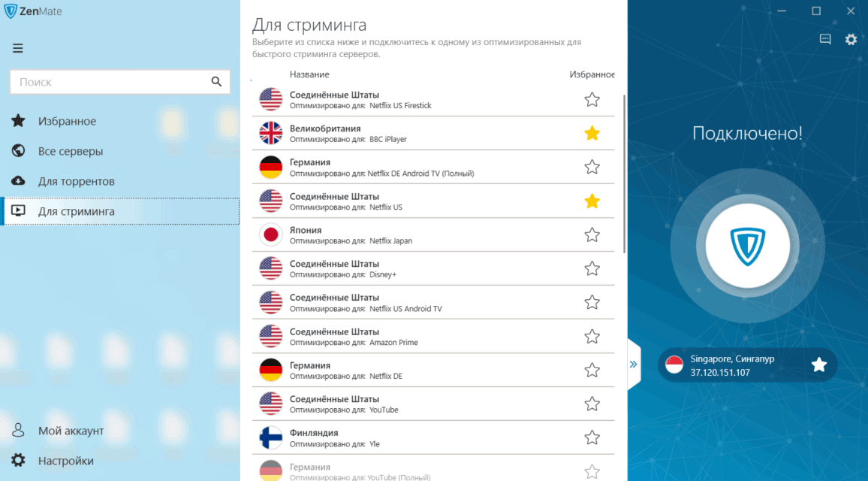Click US flag for Disney+ row
868x481 pixels.
pos(271,269)
